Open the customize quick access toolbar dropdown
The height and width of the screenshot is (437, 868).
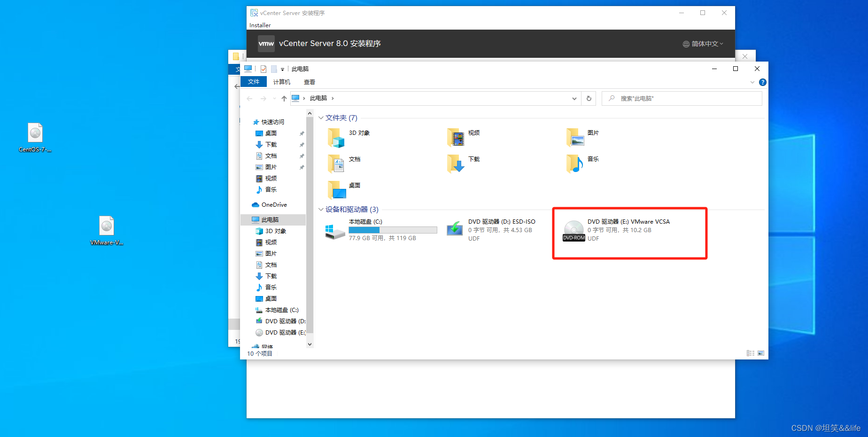pyautogui.click(x=282, y=69)
